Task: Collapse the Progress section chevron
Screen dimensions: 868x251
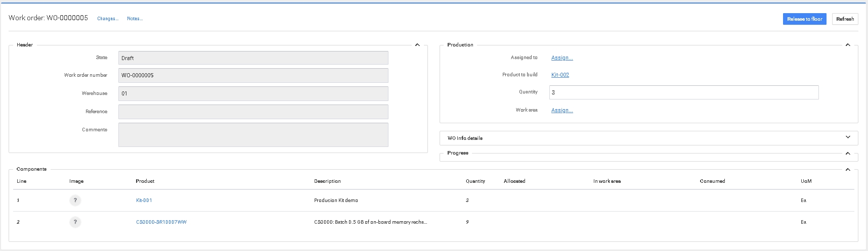Action: click(x=848, y=153)
